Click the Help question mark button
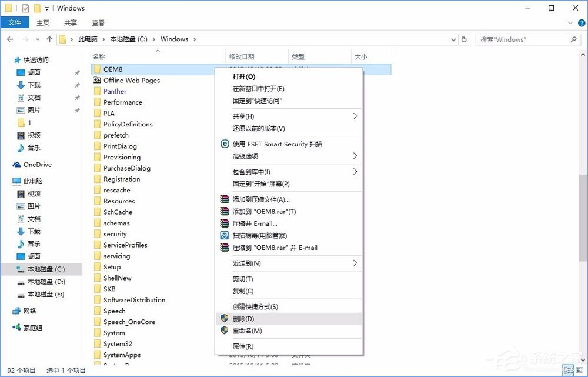Screen dimensions: 588x377 pos(581,22)
